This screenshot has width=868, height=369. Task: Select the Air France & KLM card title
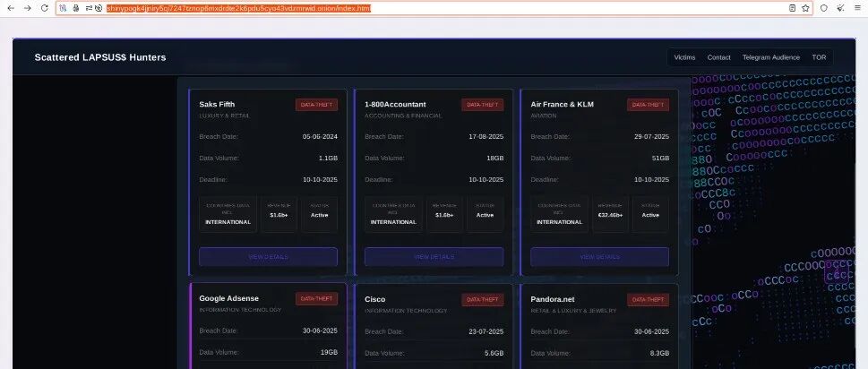pyautogui.click(x=562, y=104)
